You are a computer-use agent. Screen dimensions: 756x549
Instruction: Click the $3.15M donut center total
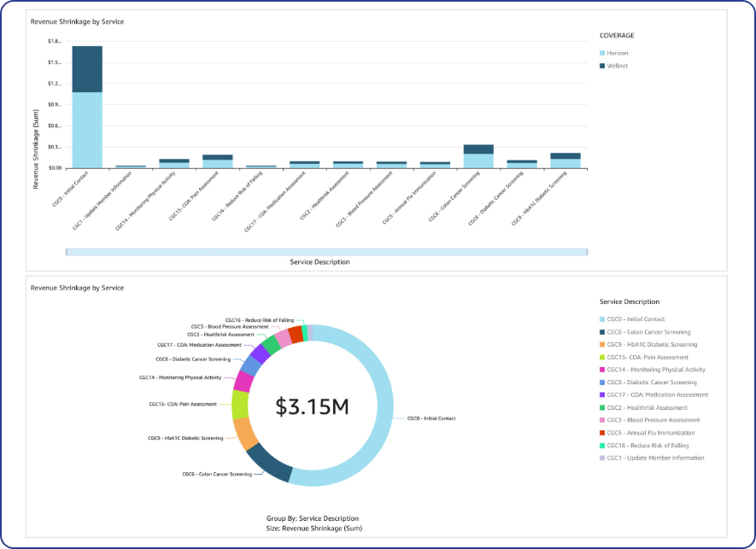click(312, 406)
